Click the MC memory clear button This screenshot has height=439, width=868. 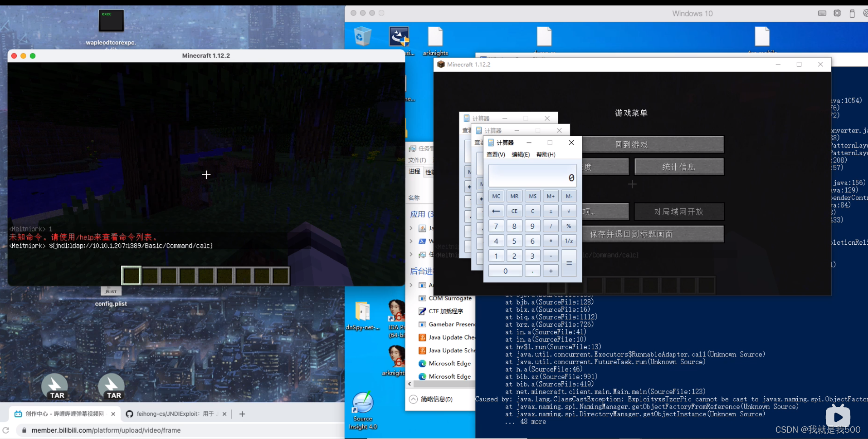coord(496,196)
